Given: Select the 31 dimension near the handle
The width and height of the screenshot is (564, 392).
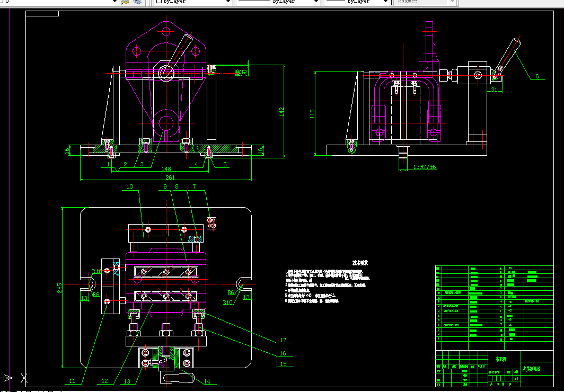Looking at the screenshot, I should [x=494, y=90].
